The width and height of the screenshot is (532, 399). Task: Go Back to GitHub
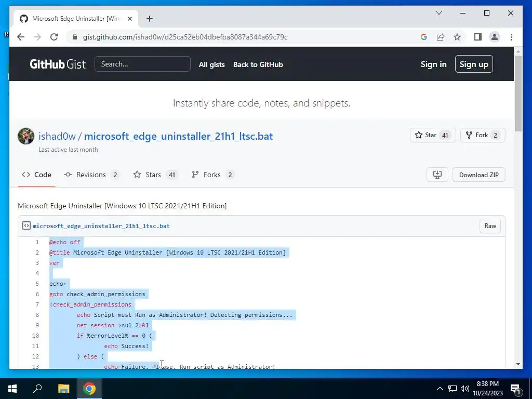[258, 64]
